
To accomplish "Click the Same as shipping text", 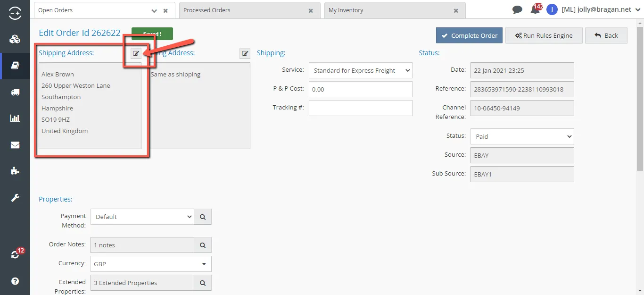I will [175, 75].
